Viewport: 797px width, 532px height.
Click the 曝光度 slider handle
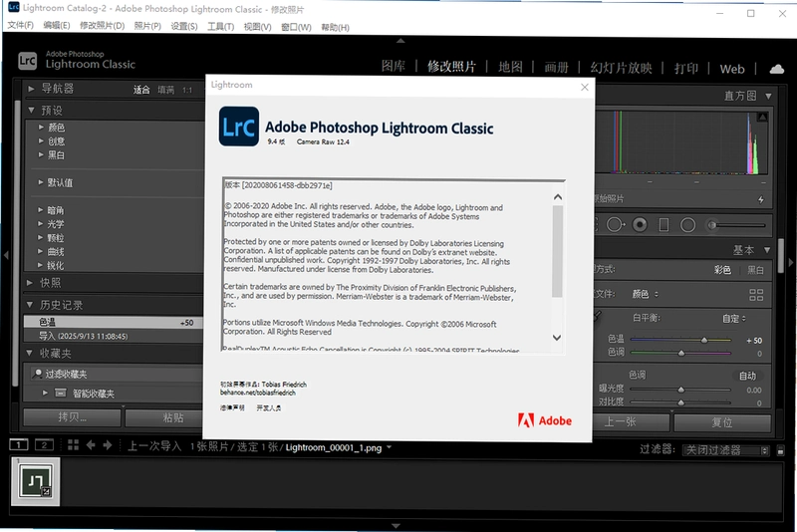(680, 390)
